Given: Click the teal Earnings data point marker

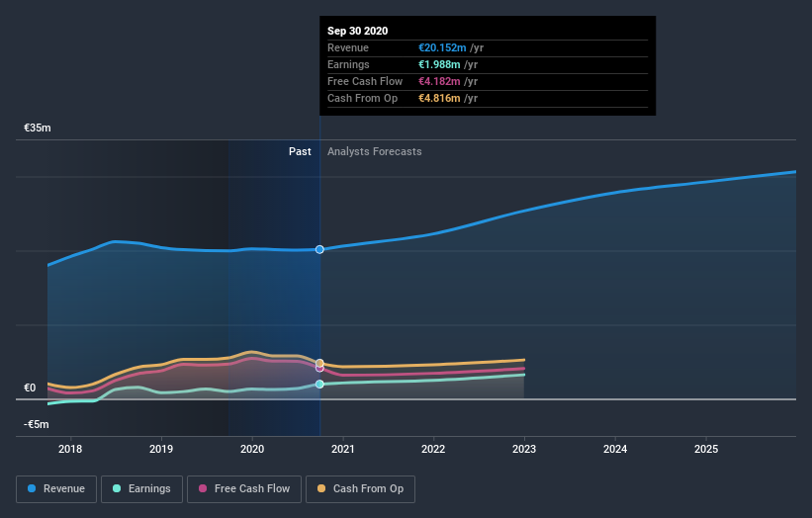Looking at the screenshot, I should coord(319,384).
